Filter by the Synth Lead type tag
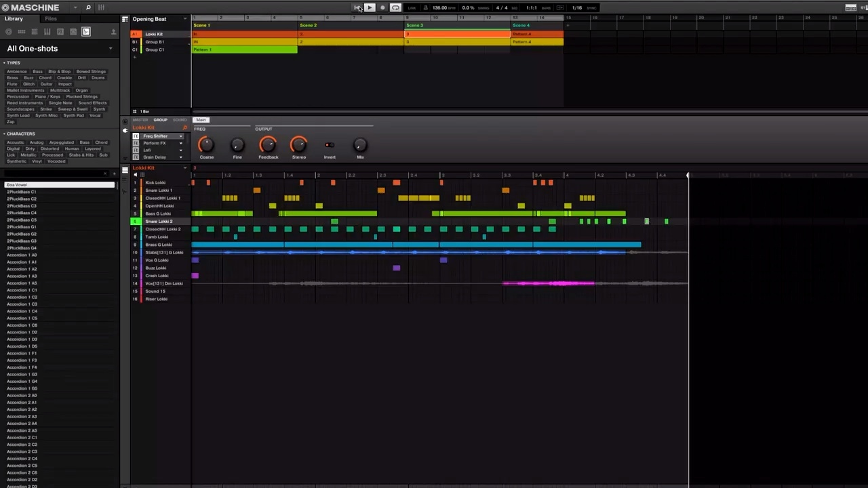Screen dimensions: 868x488 [x=18, y=115]
